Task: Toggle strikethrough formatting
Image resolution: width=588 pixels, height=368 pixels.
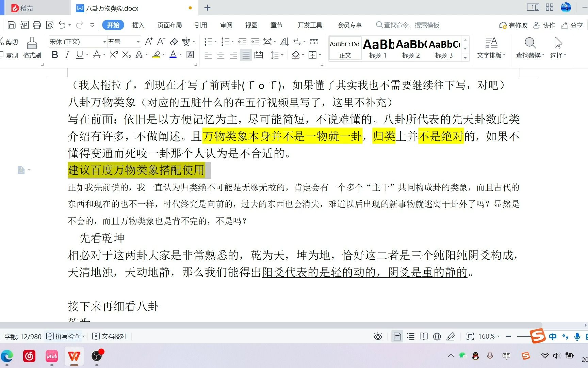Action: pos(97,55)
